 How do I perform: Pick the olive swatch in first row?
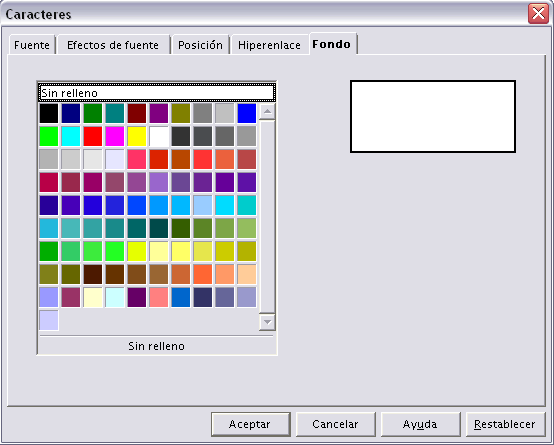181,113
